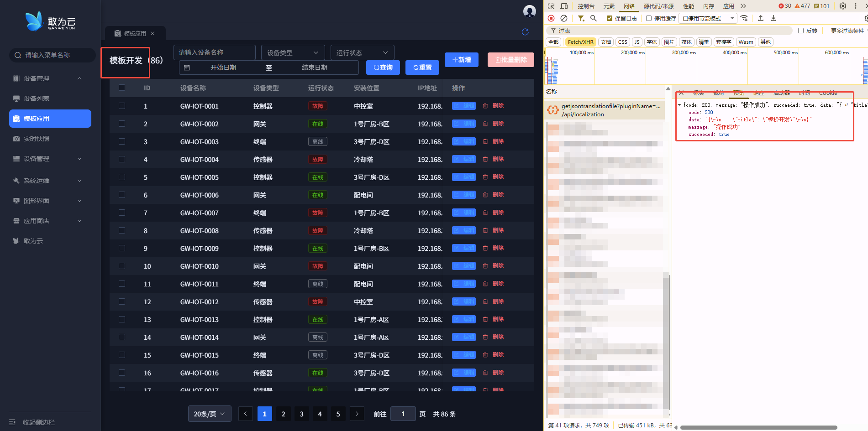Screen dimensions: 868x431
Task: Click the import HAR file upload icon
Action: (761, 18)
